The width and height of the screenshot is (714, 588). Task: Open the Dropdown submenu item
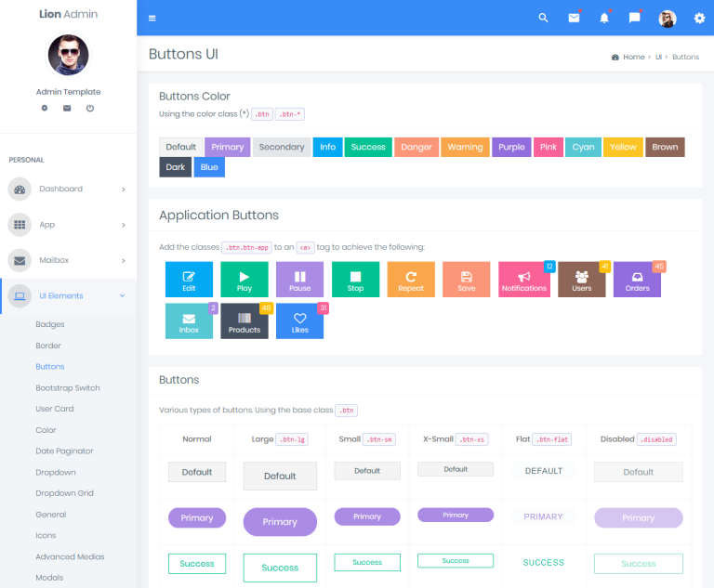[x=56, y=473]
